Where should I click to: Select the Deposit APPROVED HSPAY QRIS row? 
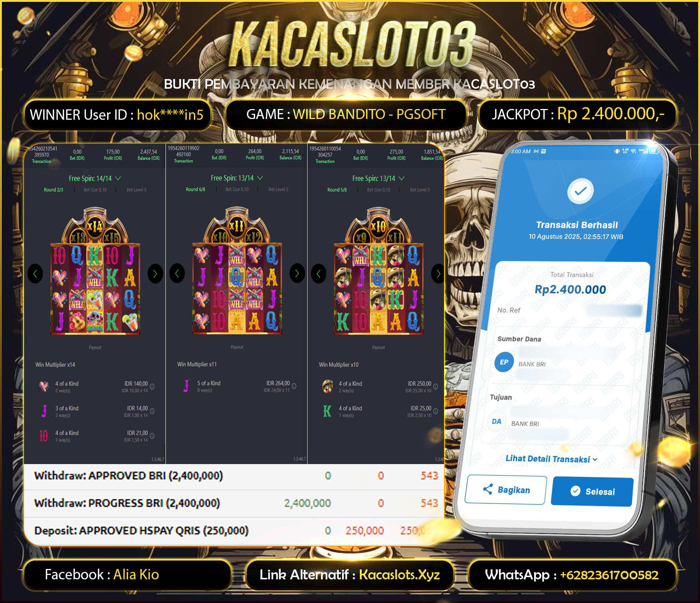pos(234,531)
